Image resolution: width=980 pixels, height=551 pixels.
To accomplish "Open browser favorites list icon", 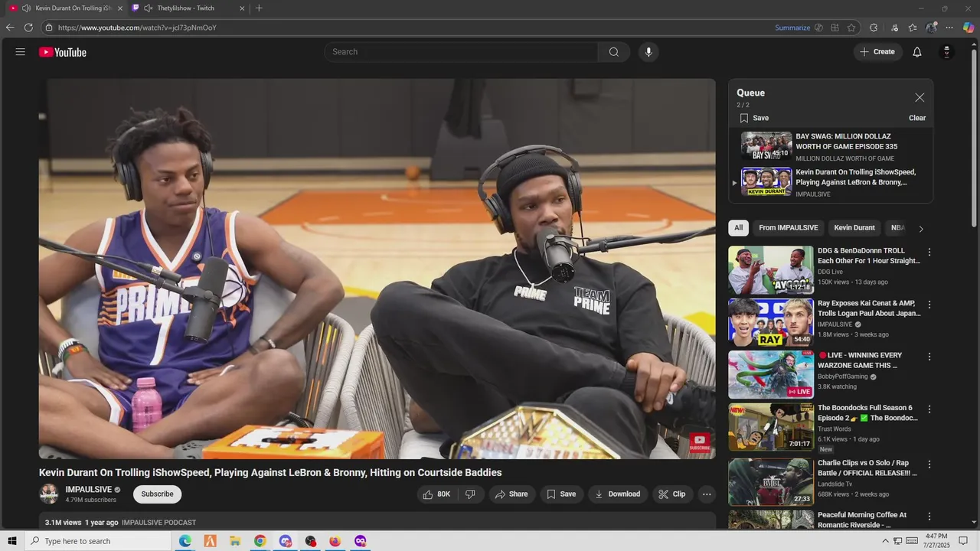I will click(x=913, y=28).
